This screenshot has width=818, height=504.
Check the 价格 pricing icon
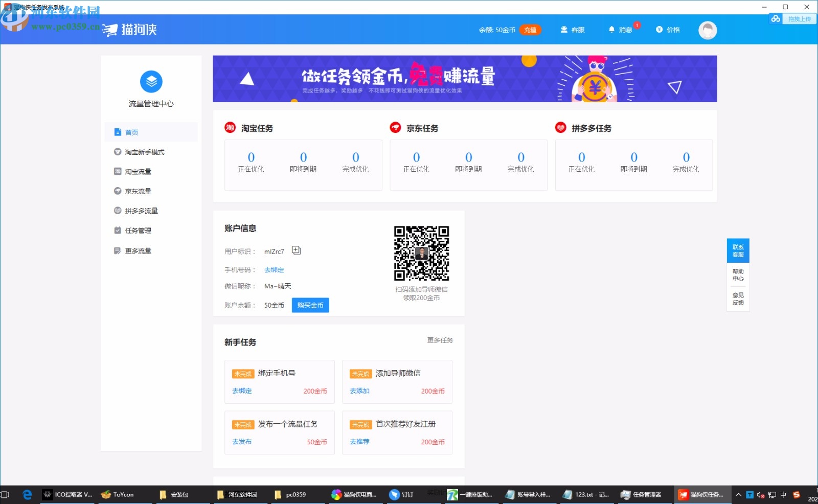659,30
